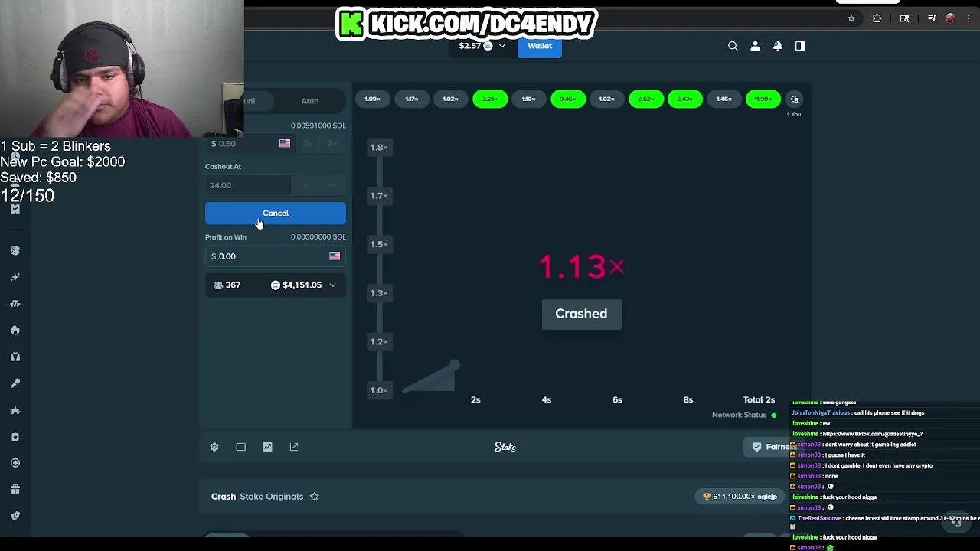Pop out game with arrow icon
The height and width of the screenshot is (551, 980).
(x=294, y=447)
